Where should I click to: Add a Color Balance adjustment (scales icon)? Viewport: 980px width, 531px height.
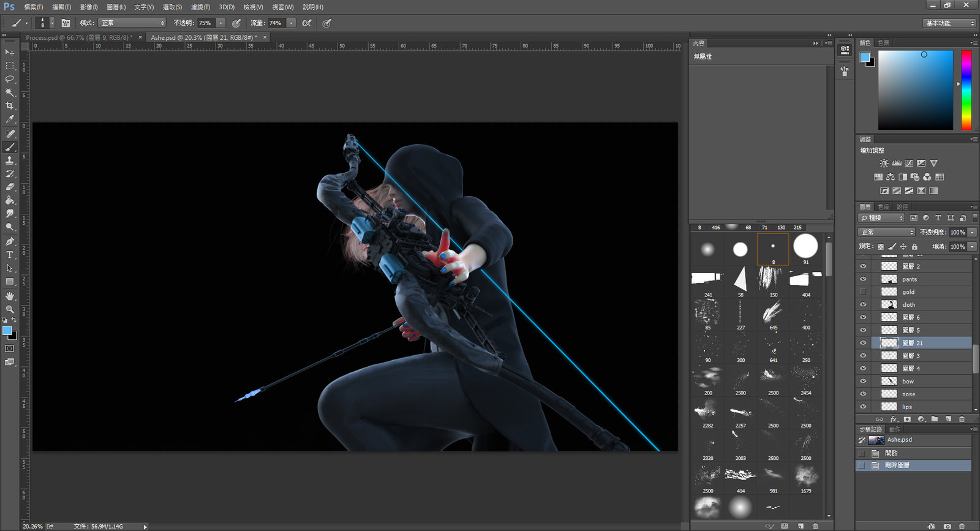click(x=890, y=177)
